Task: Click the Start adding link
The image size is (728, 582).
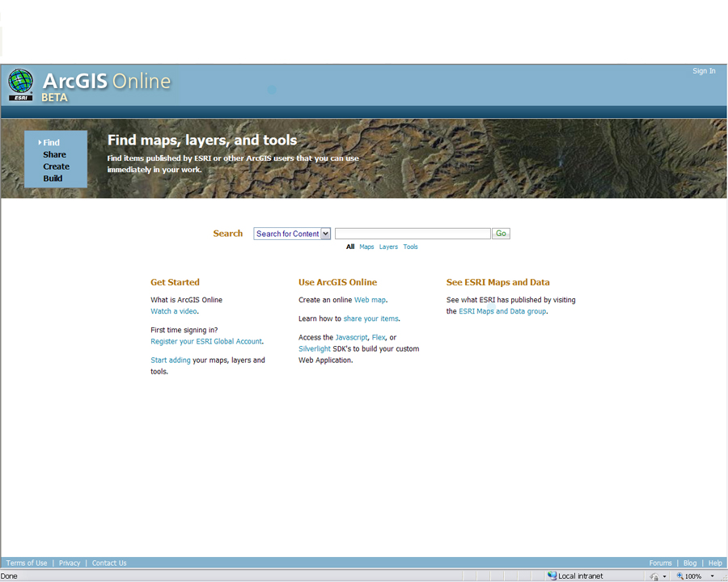Action: tap(171, 361)
